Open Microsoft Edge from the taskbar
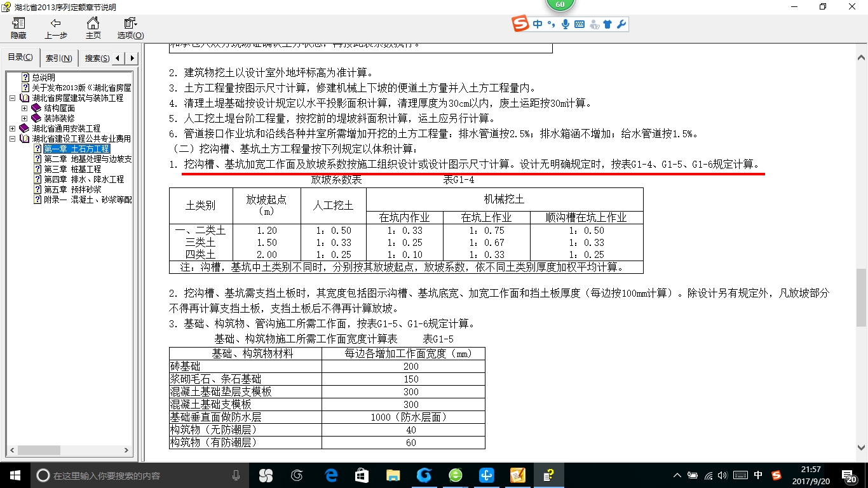 (x=330, y=475)
